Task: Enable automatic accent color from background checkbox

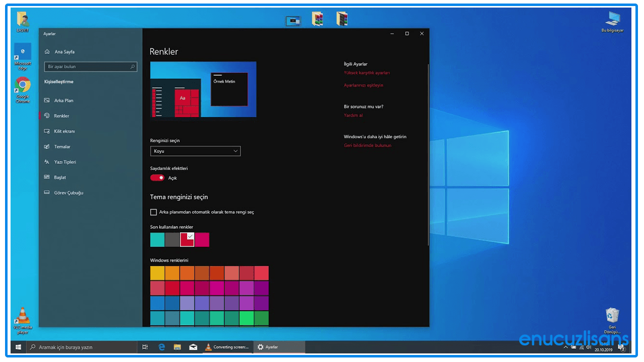Action: [x=153, y=212]
